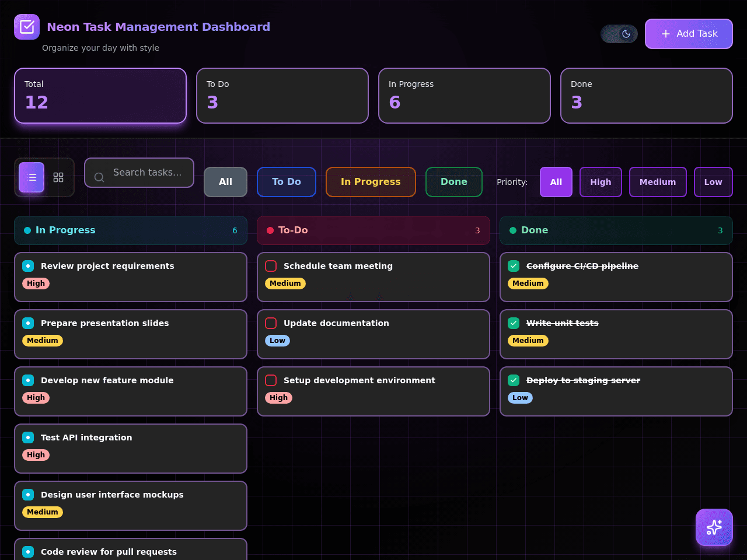Click the Done column header
The height and width of the screenshot is (560, 747).
click(616, 230)
